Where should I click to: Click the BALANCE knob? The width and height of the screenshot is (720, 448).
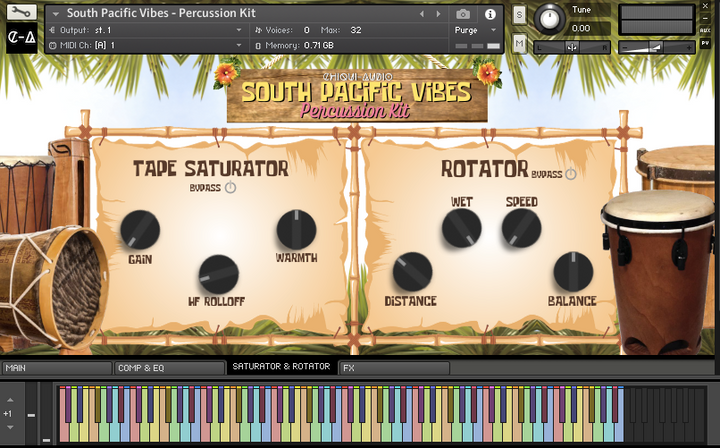click(x=573, y=272)
